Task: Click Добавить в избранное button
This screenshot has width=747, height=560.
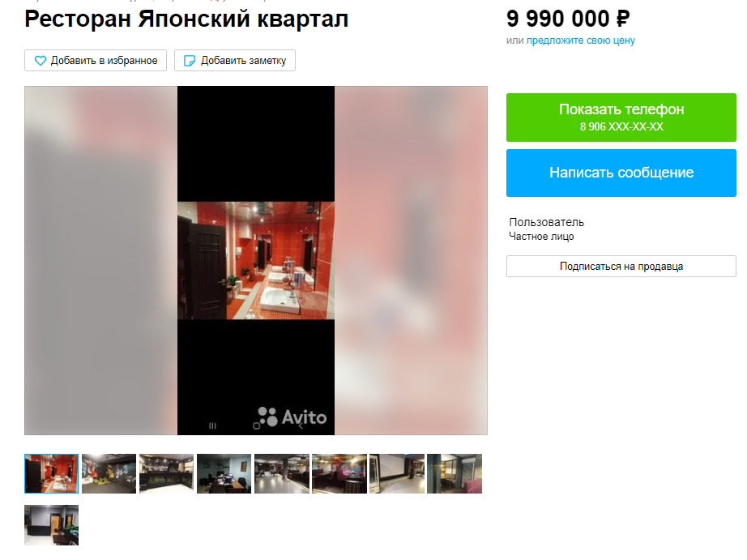Action: click(x=96, y=61)
